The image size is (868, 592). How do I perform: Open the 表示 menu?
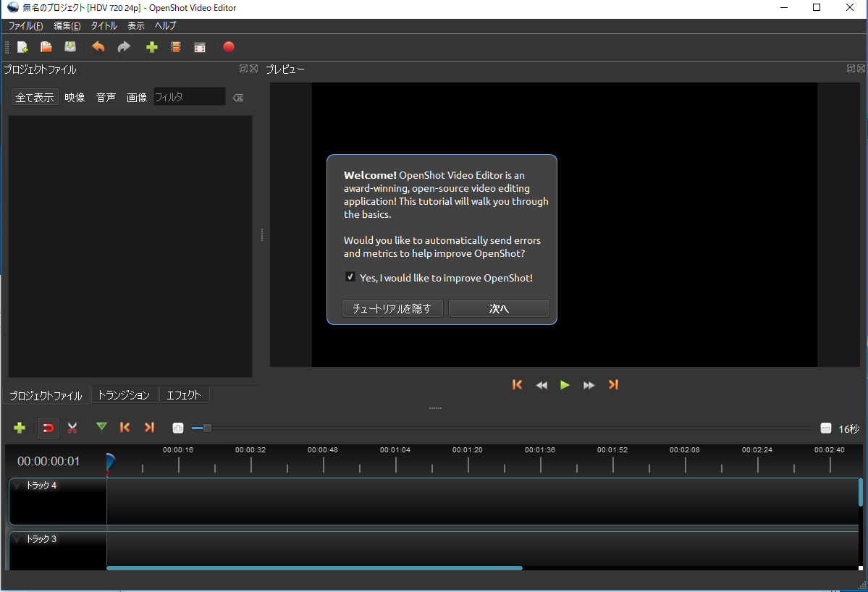click(x=136, y=26)
